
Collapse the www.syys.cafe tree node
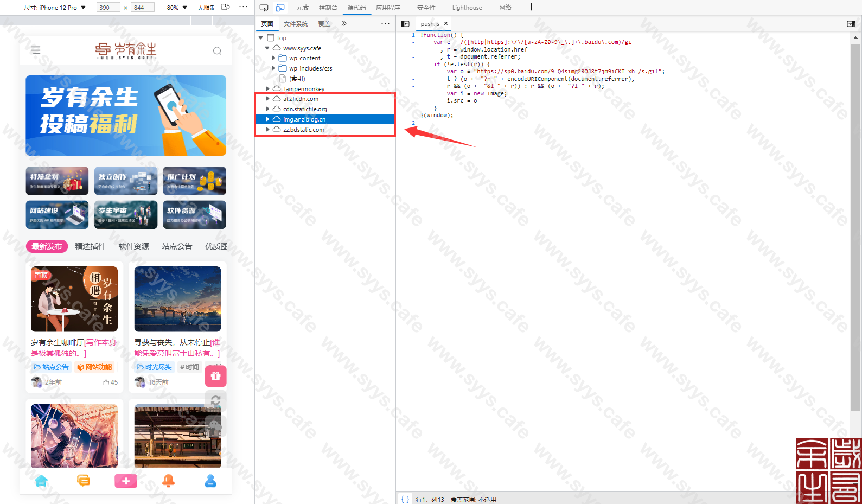coord(267,48)
